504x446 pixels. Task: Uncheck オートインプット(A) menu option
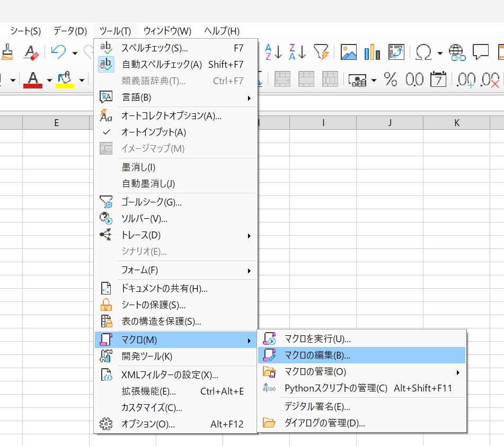(154, 132)
